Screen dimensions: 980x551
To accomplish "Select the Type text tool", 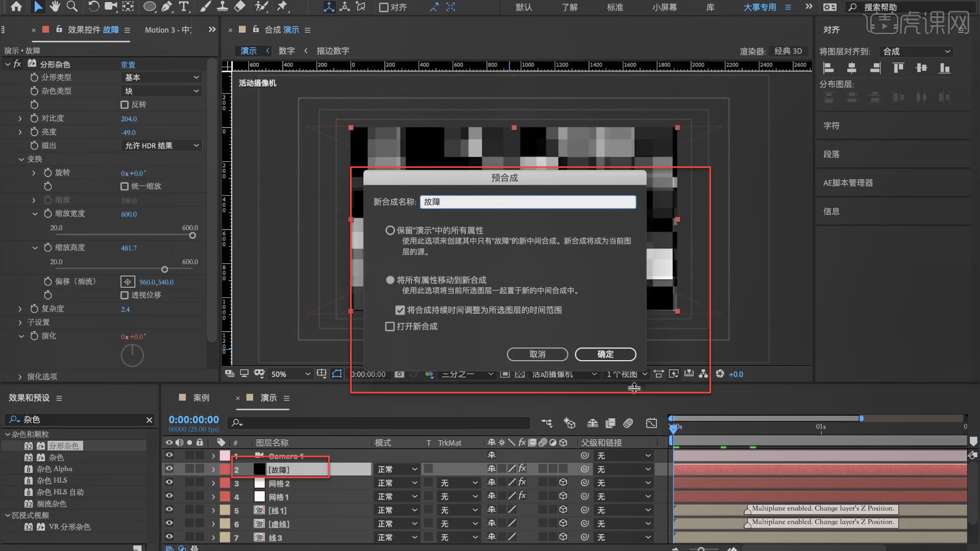I will click(184, 7).
